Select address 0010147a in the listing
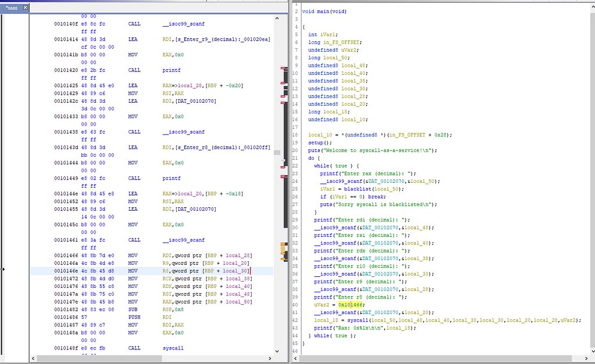 (66, 294)
